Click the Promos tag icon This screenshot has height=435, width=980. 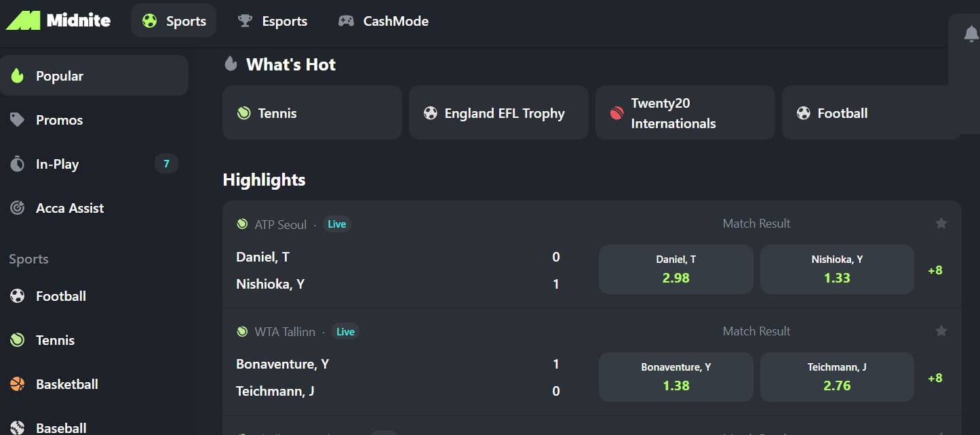pos(18,120)
